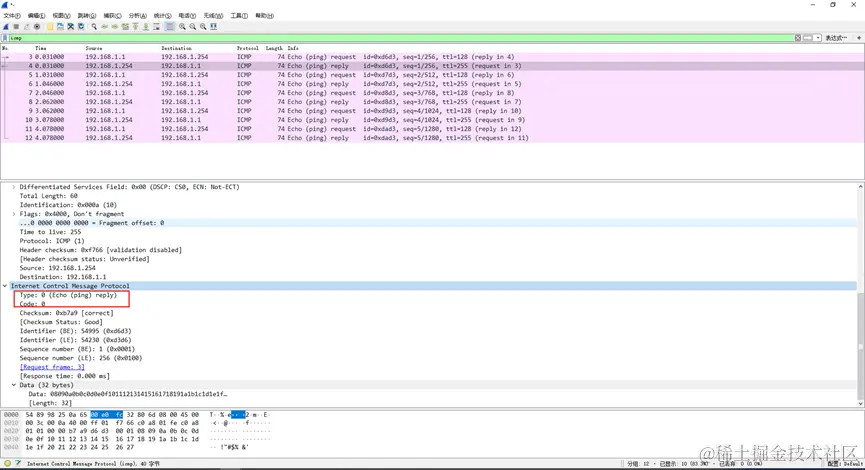Open the capture options gear icon
865x470 pixels.
pos(37,26)
